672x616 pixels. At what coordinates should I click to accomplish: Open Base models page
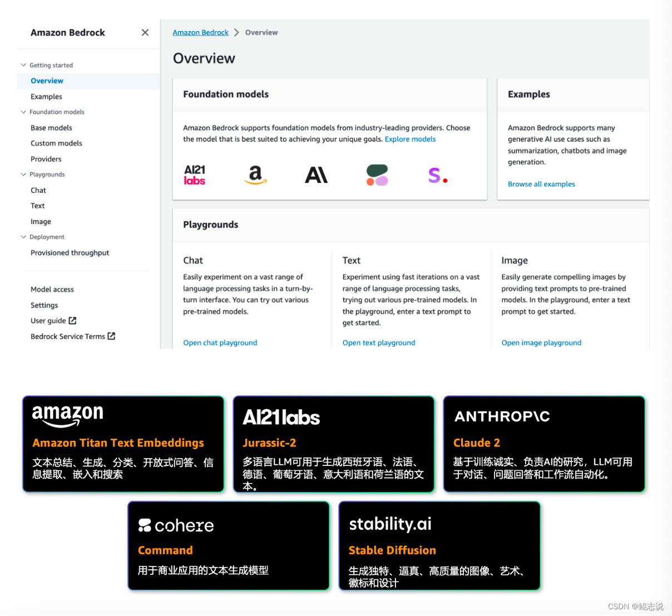(x=51, y=127)
